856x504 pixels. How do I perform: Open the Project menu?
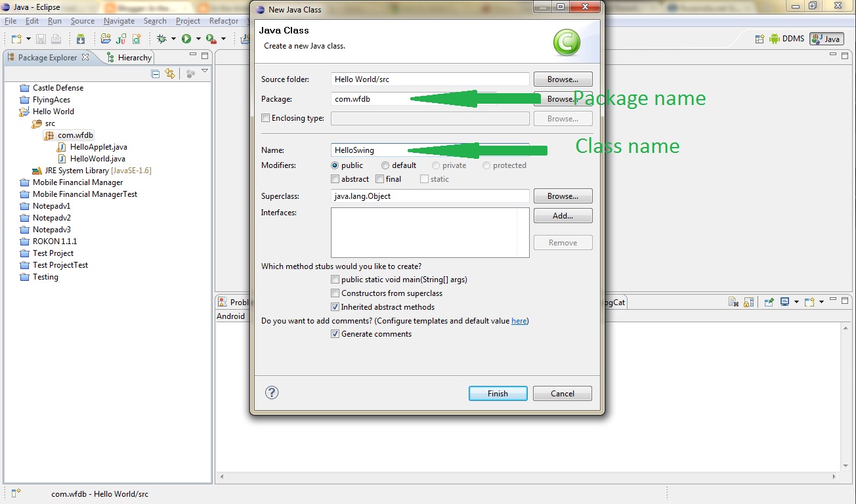(188, 21)
